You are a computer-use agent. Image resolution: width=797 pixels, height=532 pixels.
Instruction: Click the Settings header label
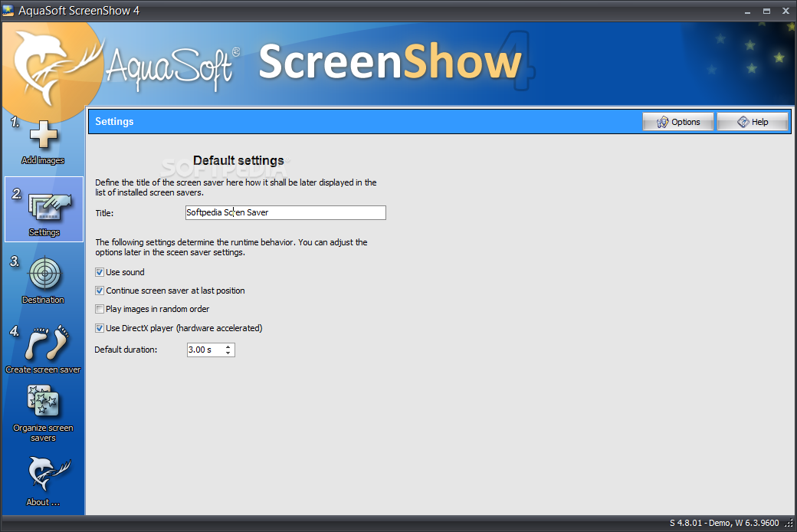(x=114, y=122)
